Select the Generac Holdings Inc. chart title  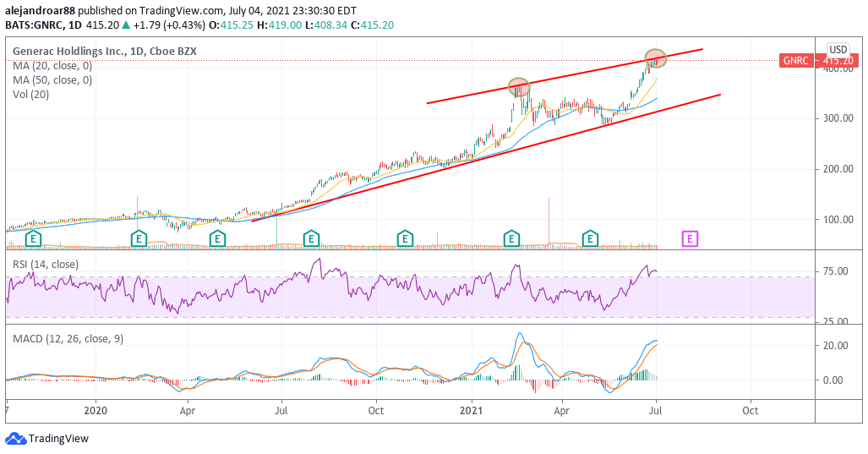[x=105, y=51]
